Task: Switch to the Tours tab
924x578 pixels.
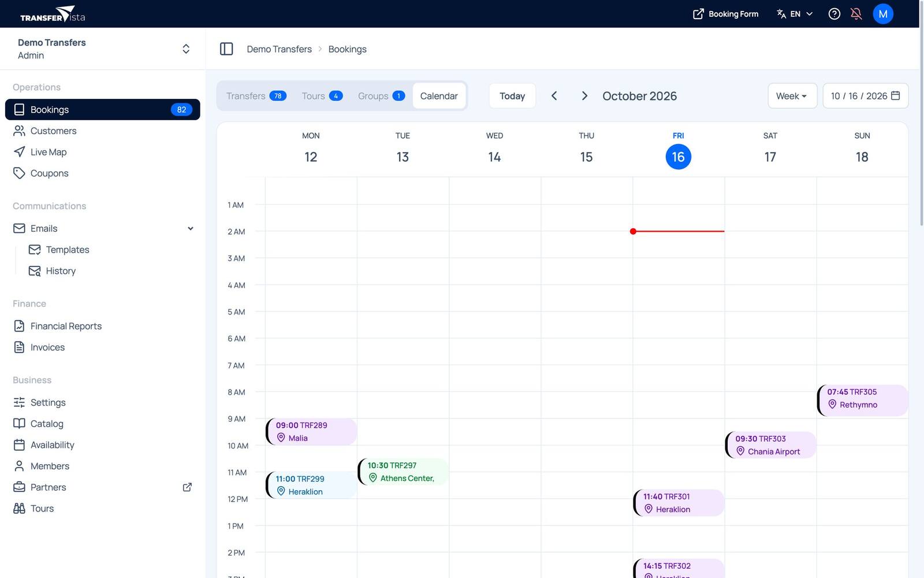Action: click(322, 96)
